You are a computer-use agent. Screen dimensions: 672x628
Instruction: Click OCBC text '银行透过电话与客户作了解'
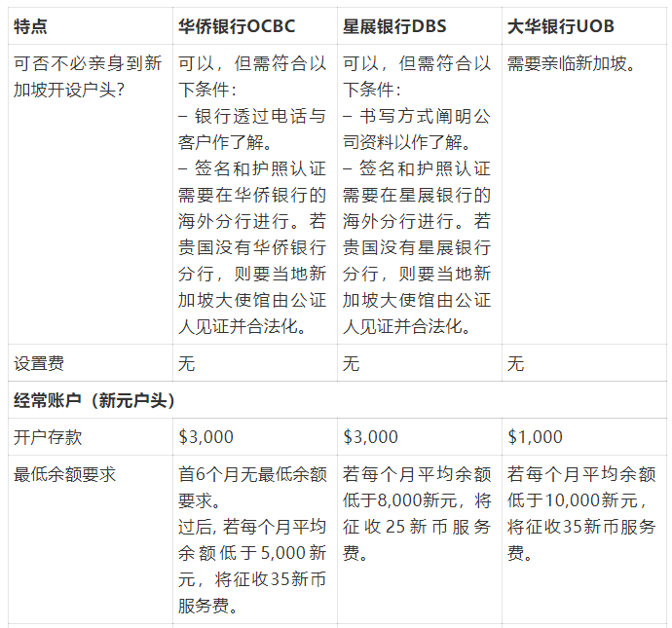tap(252, 129)
